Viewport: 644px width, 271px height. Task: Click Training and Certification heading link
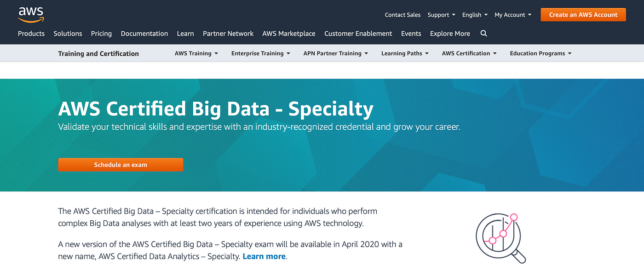coord(98,53)
